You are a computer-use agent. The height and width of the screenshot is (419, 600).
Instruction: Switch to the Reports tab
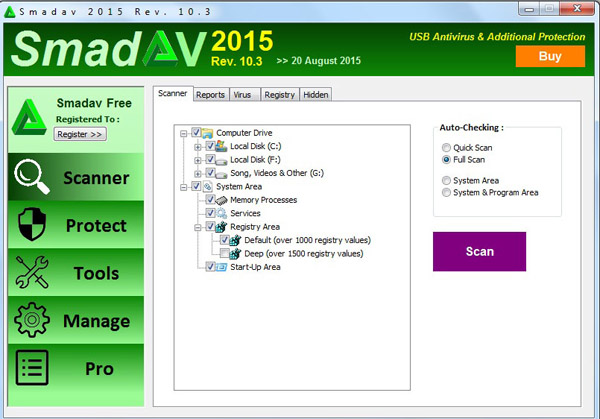[210, 95]
